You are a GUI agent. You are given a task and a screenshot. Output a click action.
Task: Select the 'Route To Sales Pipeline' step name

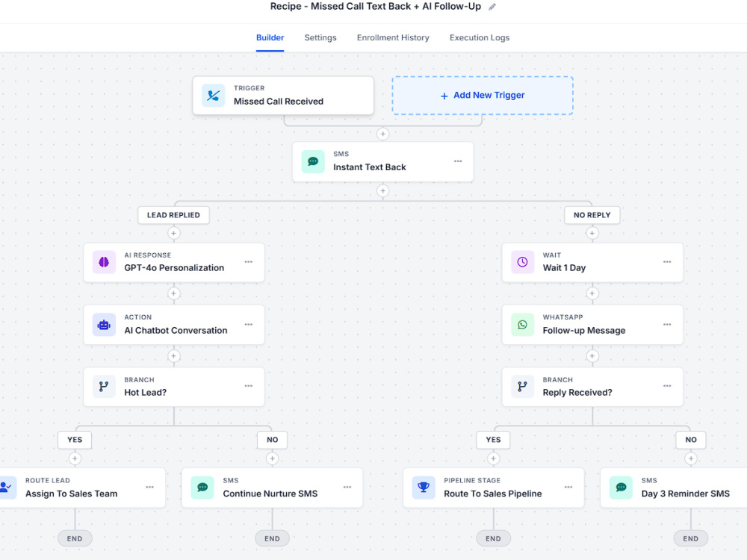click(492, 494)
